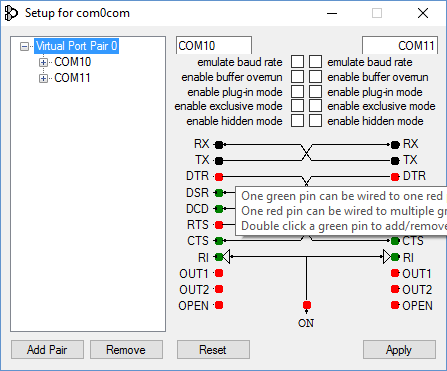
Task: Select the COM10 OPEN red pin
Action: pos(219,305)
